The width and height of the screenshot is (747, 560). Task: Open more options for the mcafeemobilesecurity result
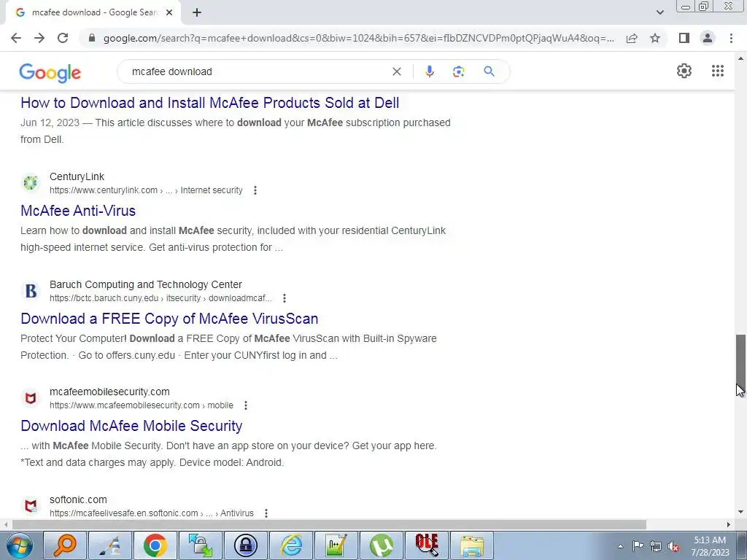coord(246,405)
